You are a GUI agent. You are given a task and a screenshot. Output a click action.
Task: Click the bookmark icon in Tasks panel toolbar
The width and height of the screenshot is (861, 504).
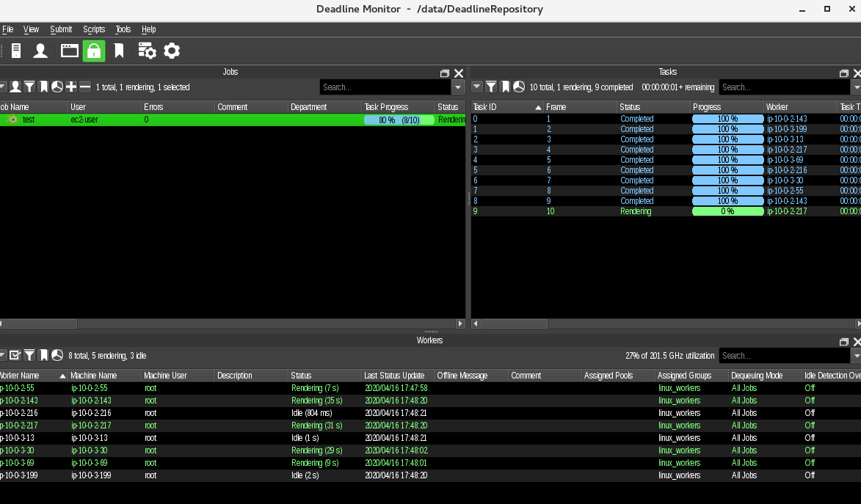click(x=505, y=87)
